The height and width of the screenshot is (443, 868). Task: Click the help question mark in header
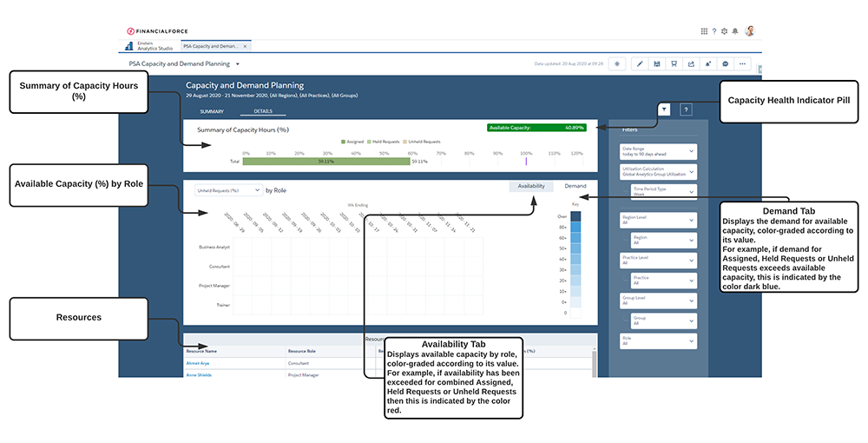pos(714,31)
